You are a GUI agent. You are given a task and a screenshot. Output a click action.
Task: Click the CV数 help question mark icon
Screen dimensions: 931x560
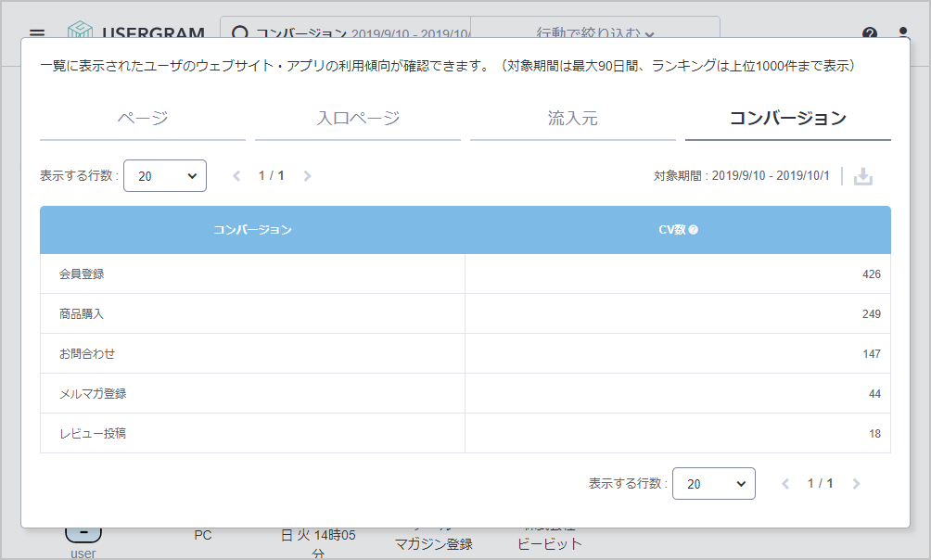coord(694,230)
